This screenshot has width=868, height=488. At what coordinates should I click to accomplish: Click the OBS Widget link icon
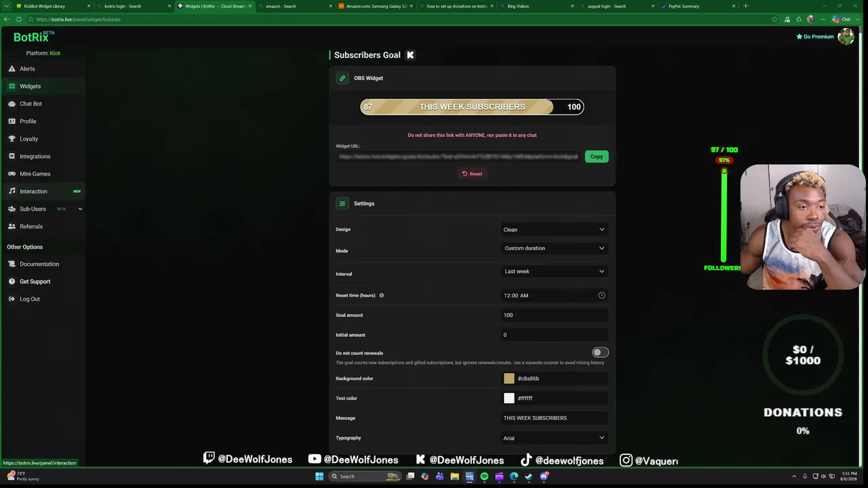point(342,78)
